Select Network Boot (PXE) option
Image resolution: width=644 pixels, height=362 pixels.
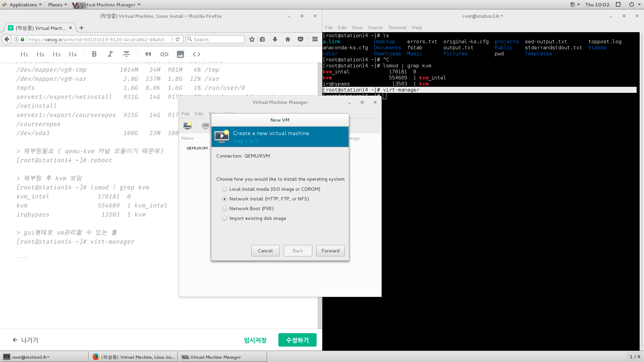coord(225,209)
